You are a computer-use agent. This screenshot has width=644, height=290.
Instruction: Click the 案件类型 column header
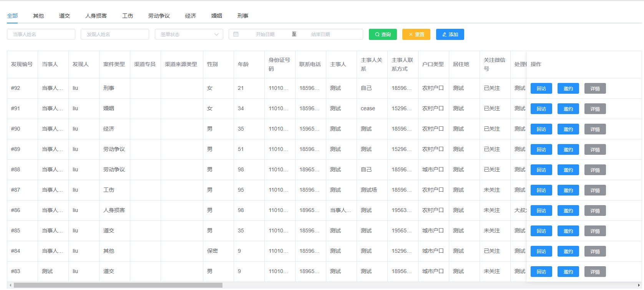(x=114, y=64)
